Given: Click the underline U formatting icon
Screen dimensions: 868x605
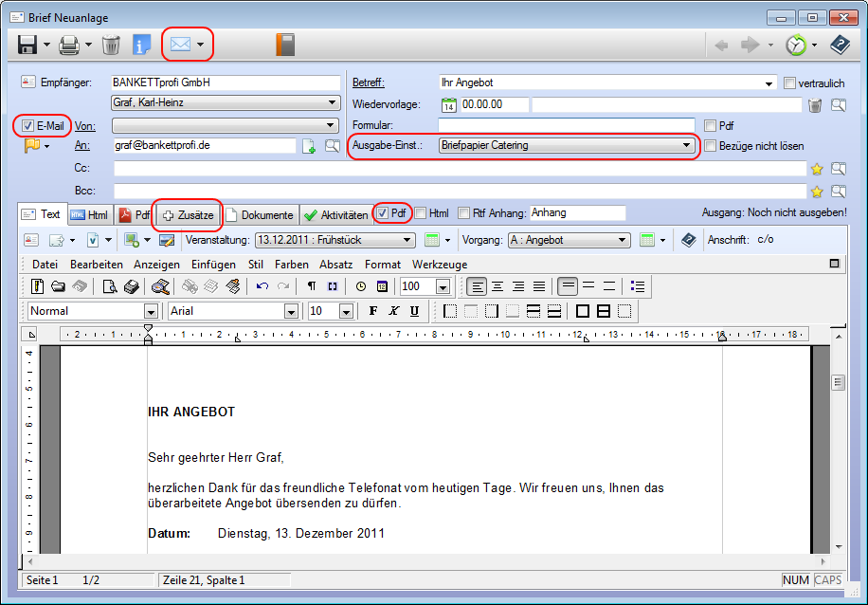Looking at the screenshot, I should [x=414, y=311].
